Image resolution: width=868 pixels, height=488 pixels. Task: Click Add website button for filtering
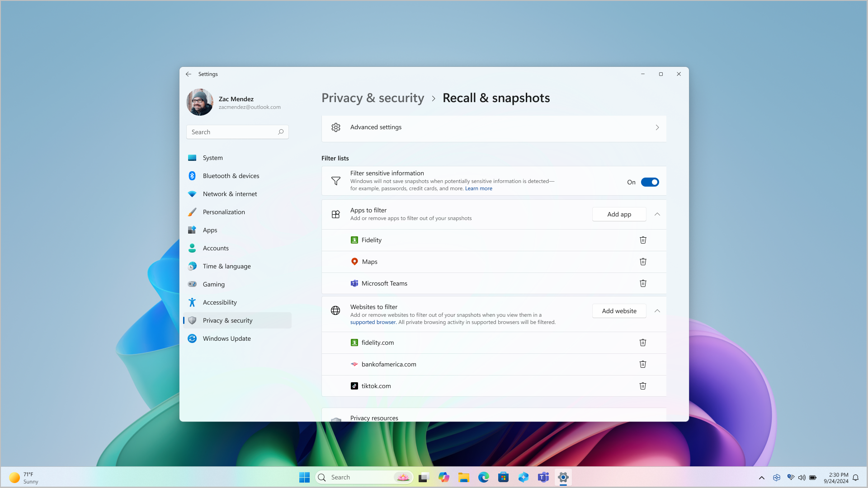point(619,310)
